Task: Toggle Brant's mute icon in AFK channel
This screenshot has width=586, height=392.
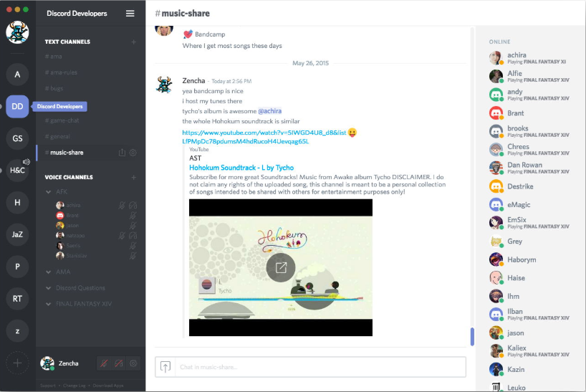Action: 133,215
